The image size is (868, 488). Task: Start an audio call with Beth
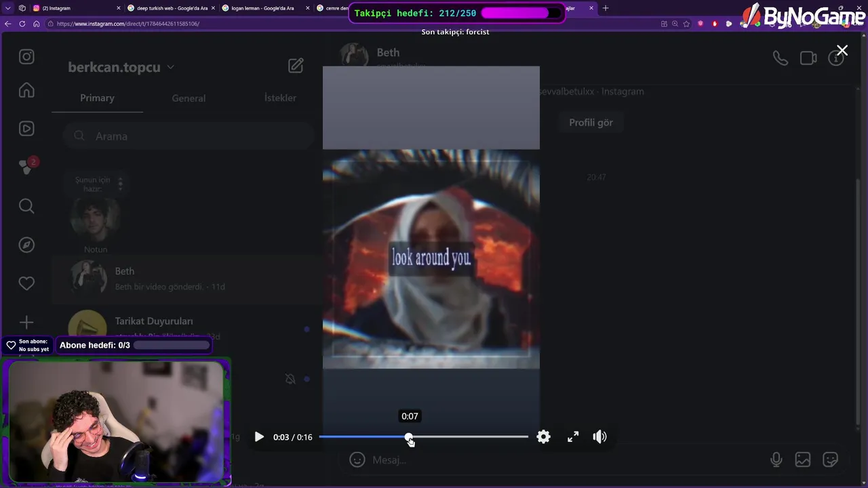(x=781, y=58)
